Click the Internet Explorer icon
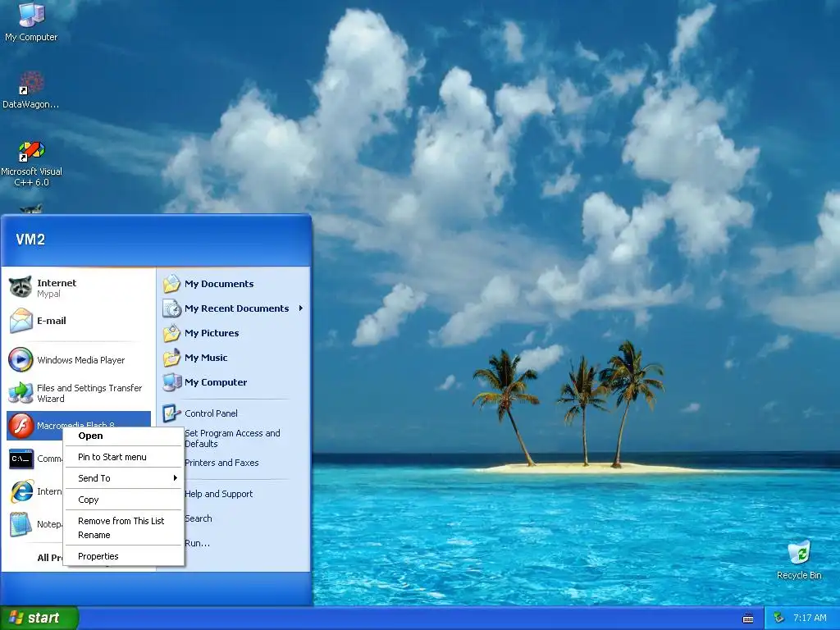 tap(21, 491)
